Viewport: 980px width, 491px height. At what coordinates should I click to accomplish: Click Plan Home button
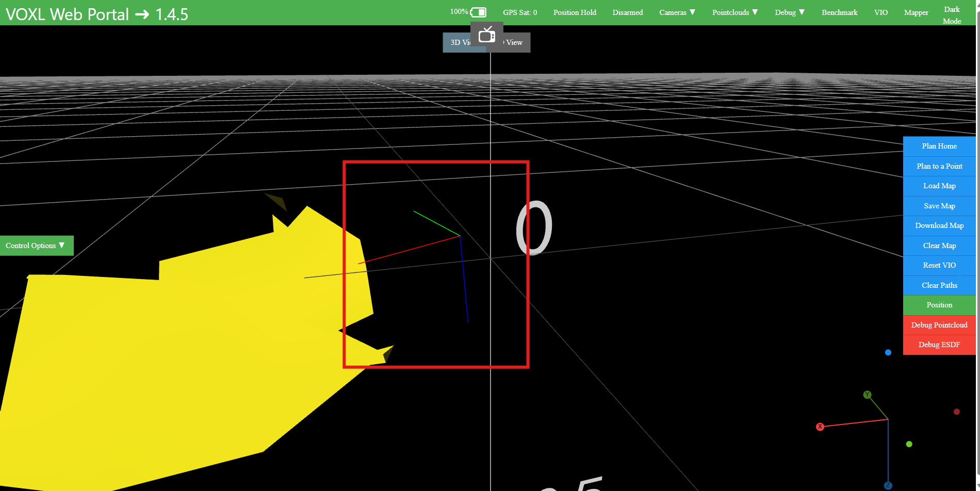(x=939, y=146)
